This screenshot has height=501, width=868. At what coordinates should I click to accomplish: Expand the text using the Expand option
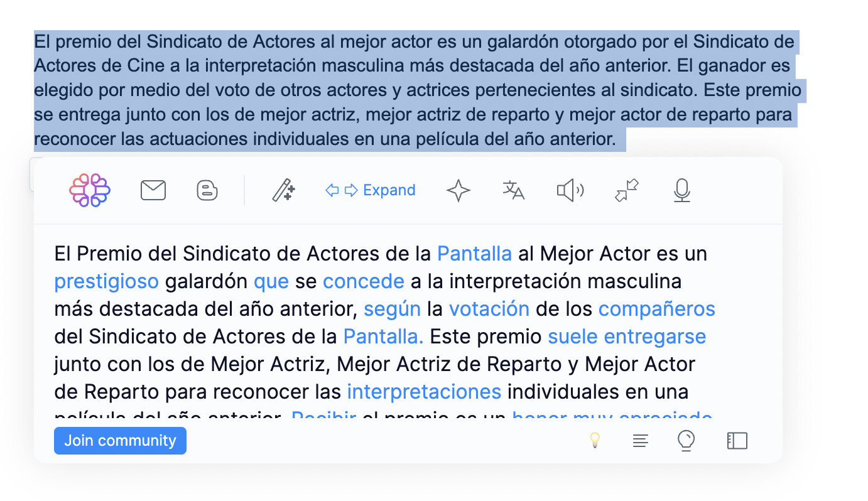(388, 190)
